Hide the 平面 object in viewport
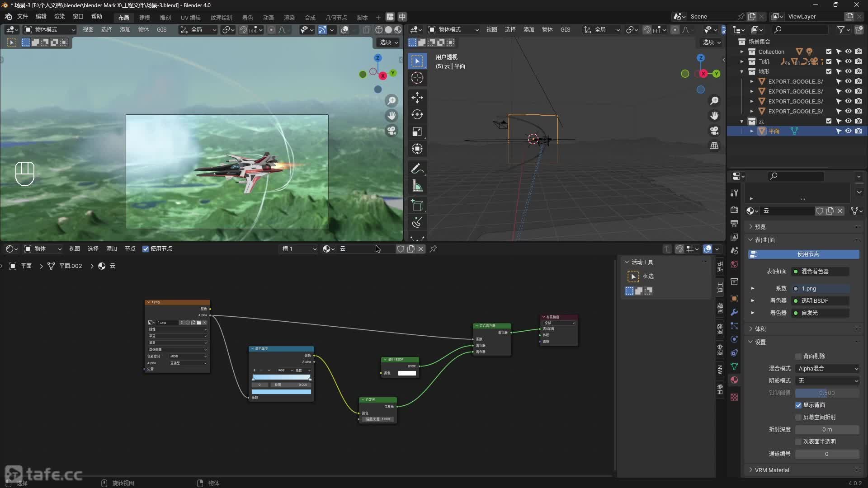 point(849,131)
